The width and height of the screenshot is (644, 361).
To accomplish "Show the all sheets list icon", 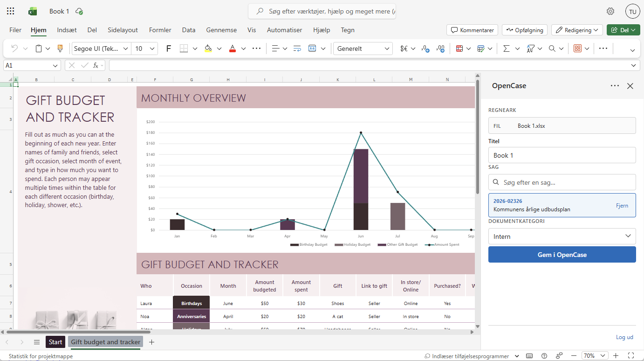I will pyautogui.click(x=37, y=342).
